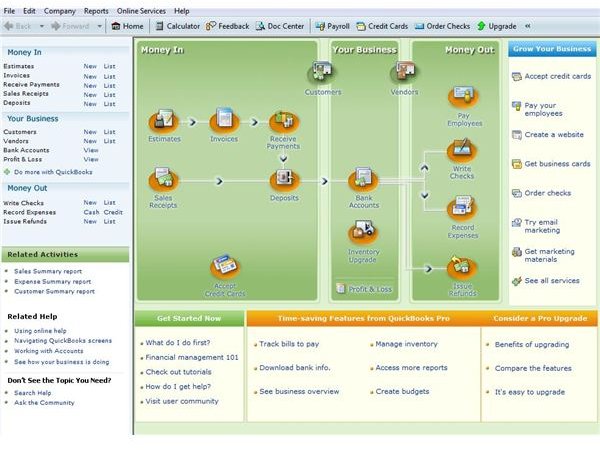Click the Pay Employees icon
Screen dimensions: 600x450
(x=463, y=96)
